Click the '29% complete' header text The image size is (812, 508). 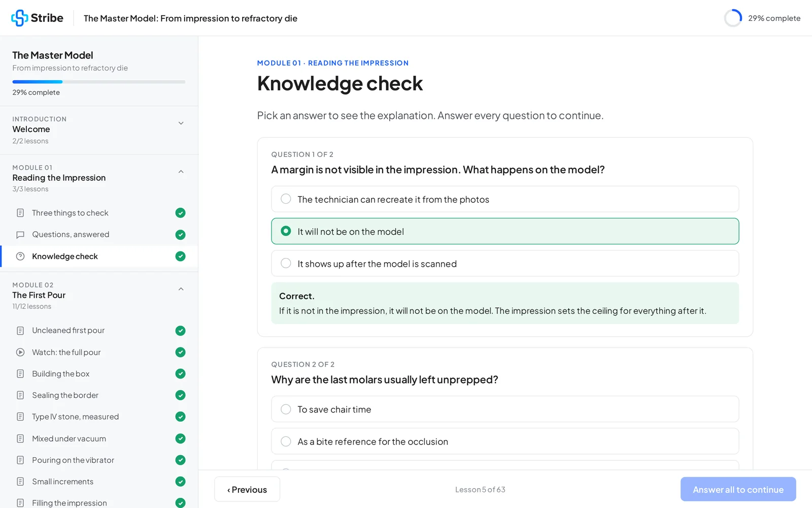click(774, 18)
